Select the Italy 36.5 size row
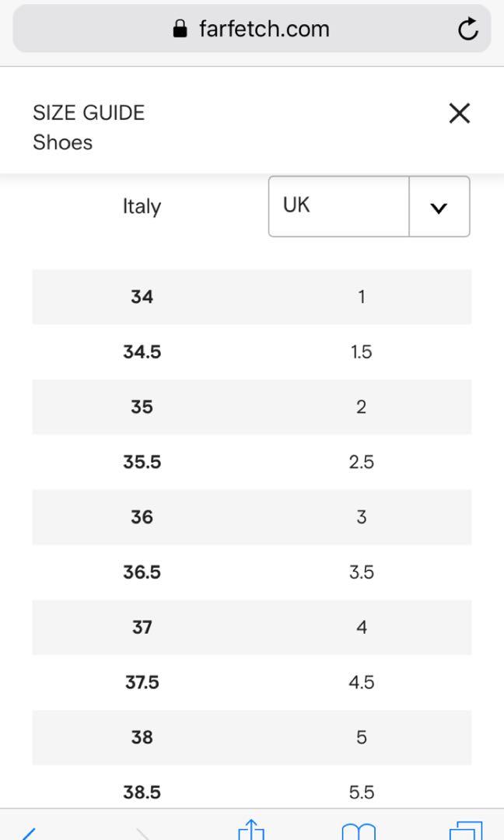504x840 pixels. 252,572
